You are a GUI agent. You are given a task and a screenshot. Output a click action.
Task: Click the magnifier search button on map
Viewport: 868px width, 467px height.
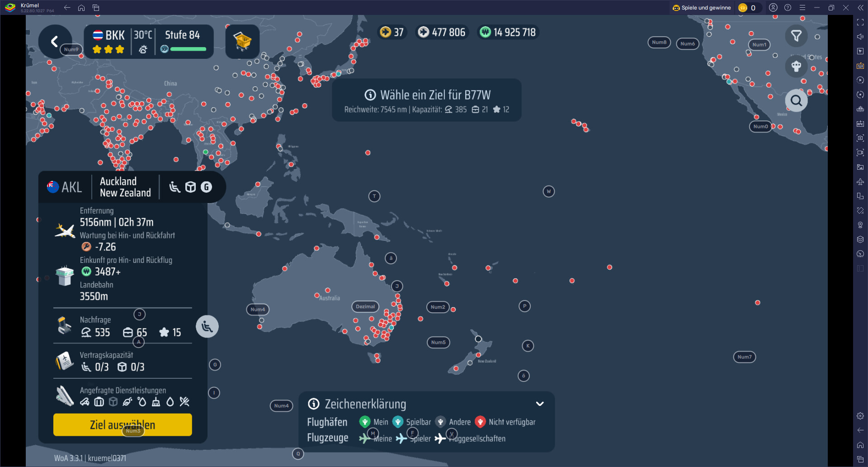(x=796, y=100)
